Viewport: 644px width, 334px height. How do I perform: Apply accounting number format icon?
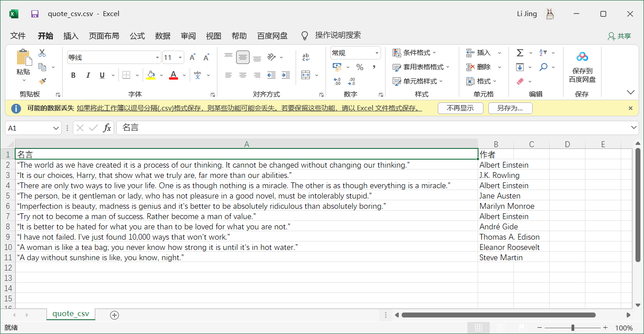click(x=337, y=67)
